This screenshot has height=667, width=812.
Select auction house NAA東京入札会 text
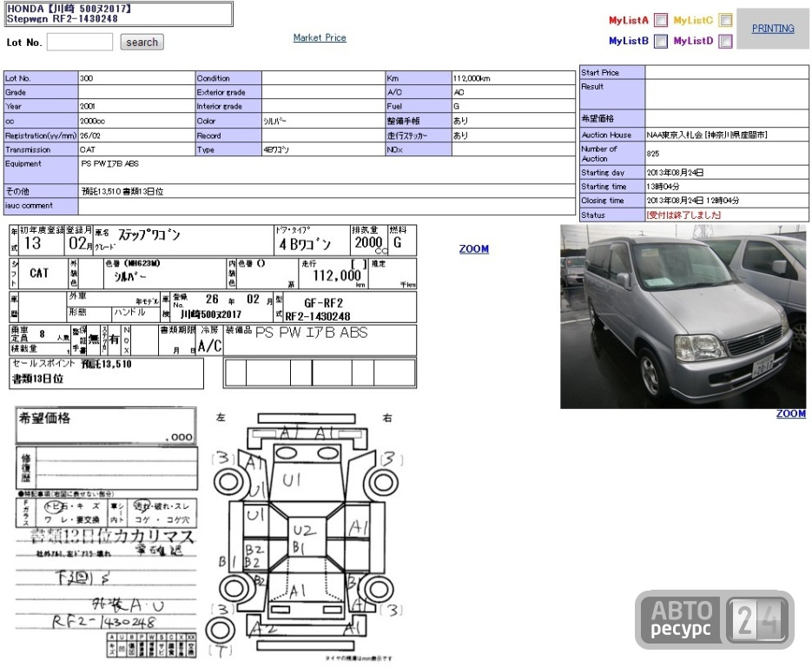point(706,135)
